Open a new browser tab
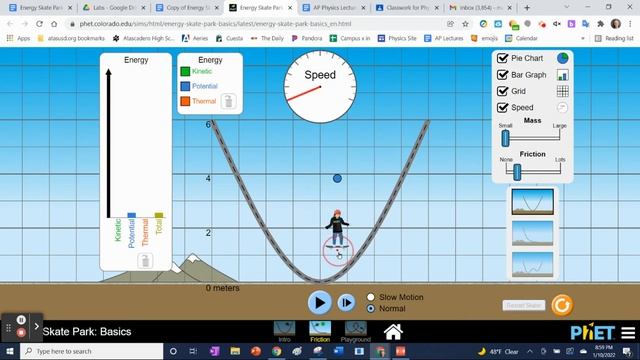640x360 pixels. coord(527,7)
